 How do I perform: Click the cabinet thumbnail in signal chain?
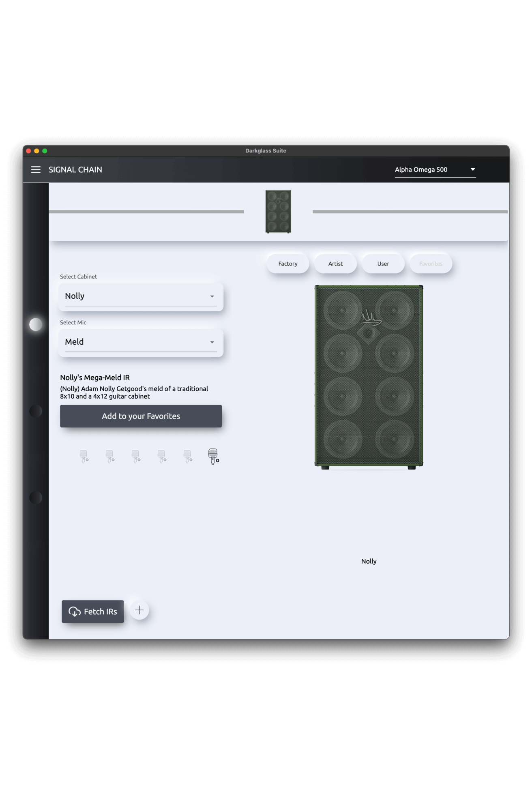[278, 212]
